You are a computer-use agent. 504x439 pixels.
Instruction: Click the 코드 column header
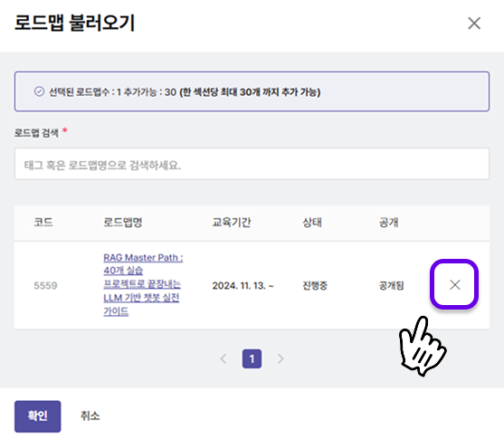pos(43,223)
